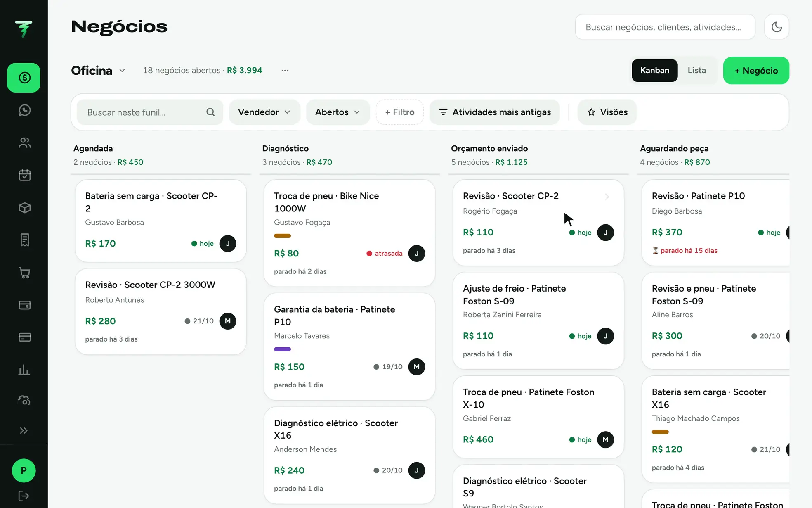Click the search magnifier in funnel search
Image resolution: width=812 pixels, height=508 pixels.
coord(210,112)
